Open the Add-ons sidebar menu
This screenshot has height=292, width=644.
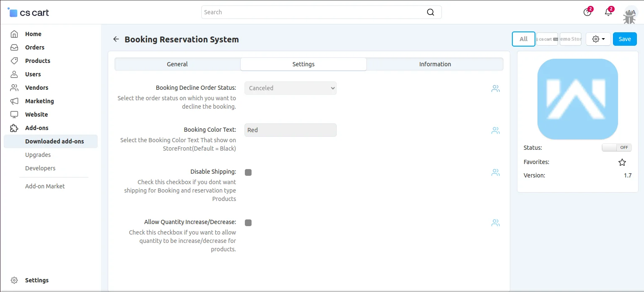tap(36, 128)
